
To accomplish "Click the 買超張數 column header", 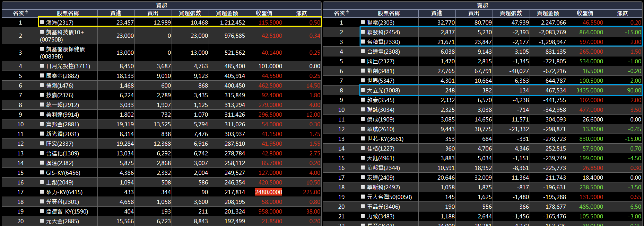I will pos(190,13).
